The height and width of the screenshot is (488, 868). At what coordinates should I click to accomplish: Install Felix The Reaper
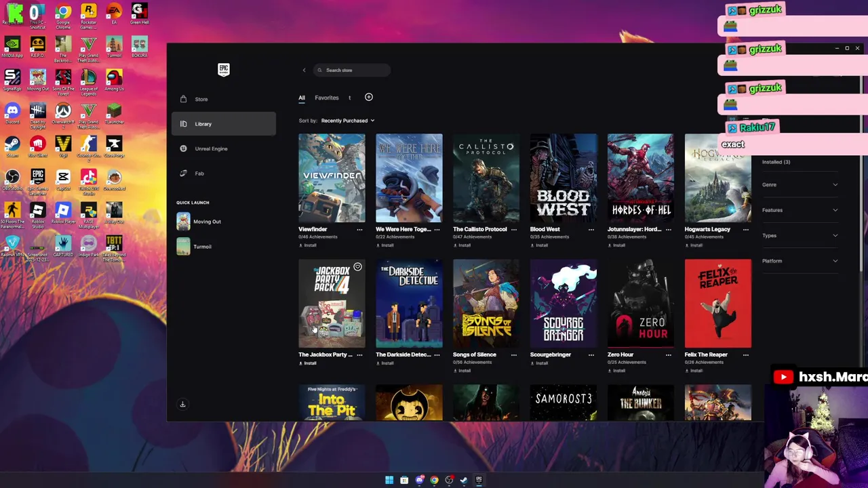tap(694, 371)
